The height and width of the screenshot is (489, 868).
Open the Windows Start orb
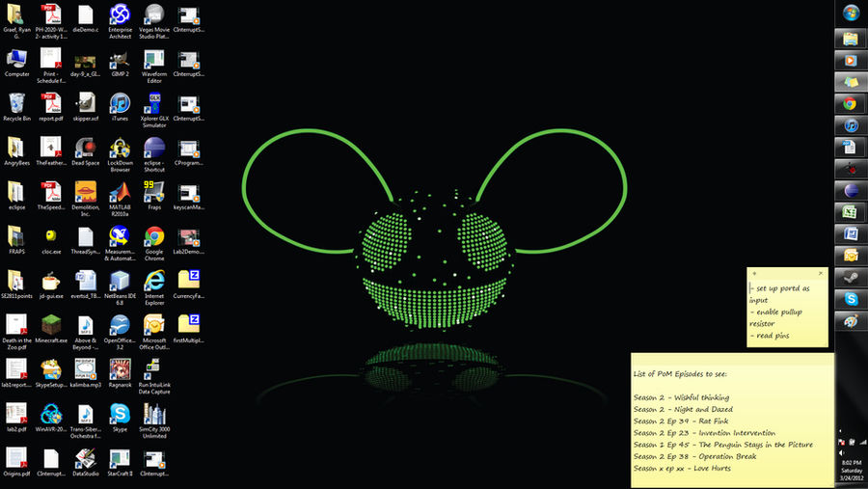point(851,13)
